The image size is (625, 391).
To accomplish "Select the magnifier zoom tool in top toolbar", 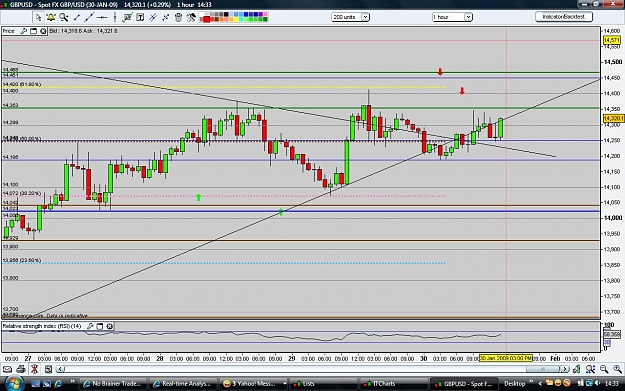I will pyautogui.click(x=63, y=17).
